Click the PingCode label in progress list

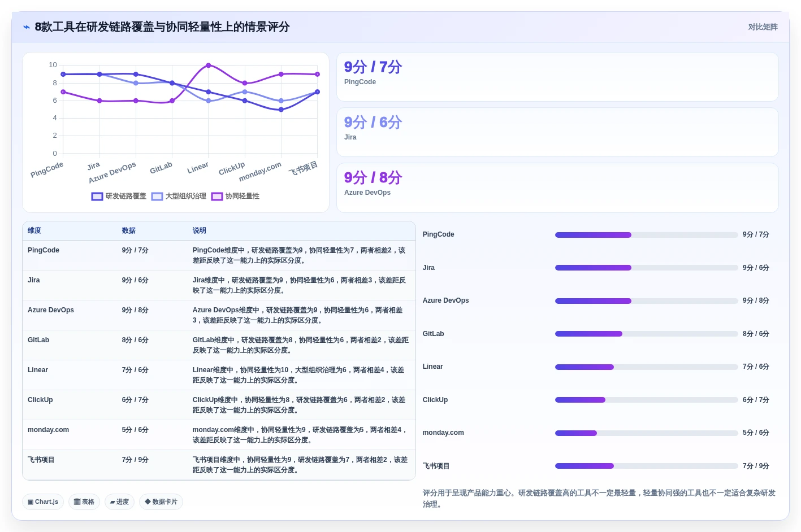coord(439,234)
